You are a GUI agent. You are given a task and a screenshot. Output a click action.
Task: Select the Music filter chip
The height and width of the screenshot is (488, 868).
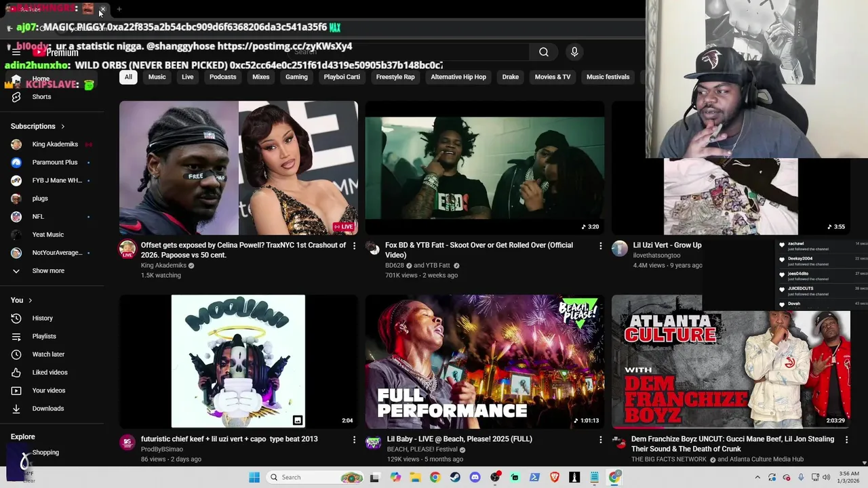(x=157, y=77)
